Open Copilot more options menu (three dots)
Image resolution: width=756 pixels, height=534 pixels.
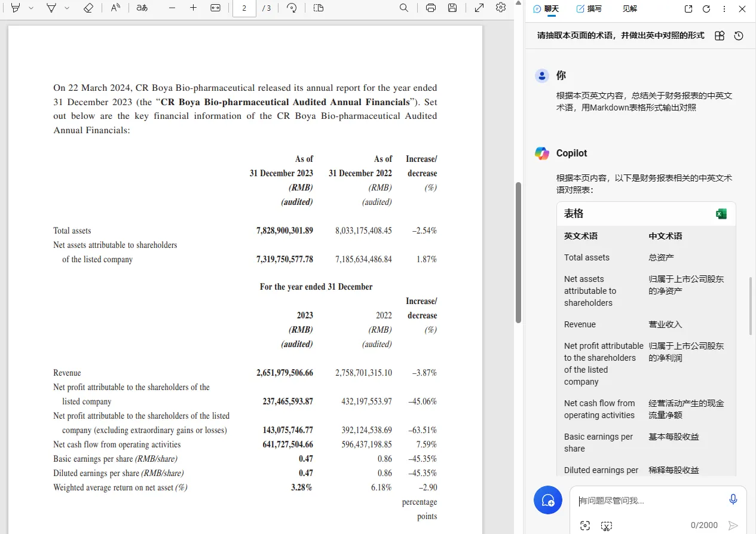point(724,9)
